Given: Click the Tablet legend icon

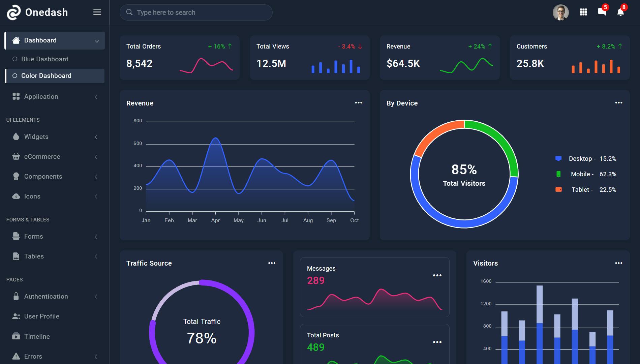Looking at the screenshot, I should point(558,189).
